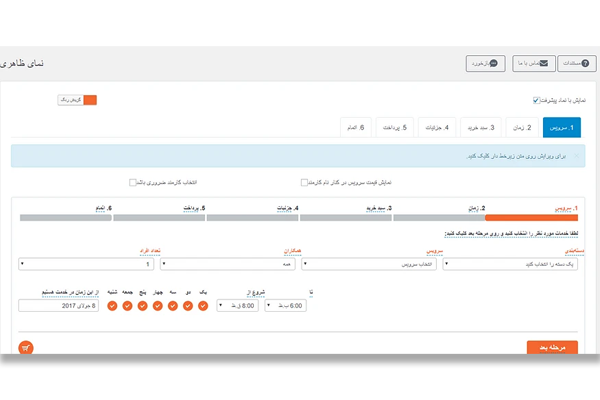
Task: Enable the show service price checkbox
Action: [304, 183]
